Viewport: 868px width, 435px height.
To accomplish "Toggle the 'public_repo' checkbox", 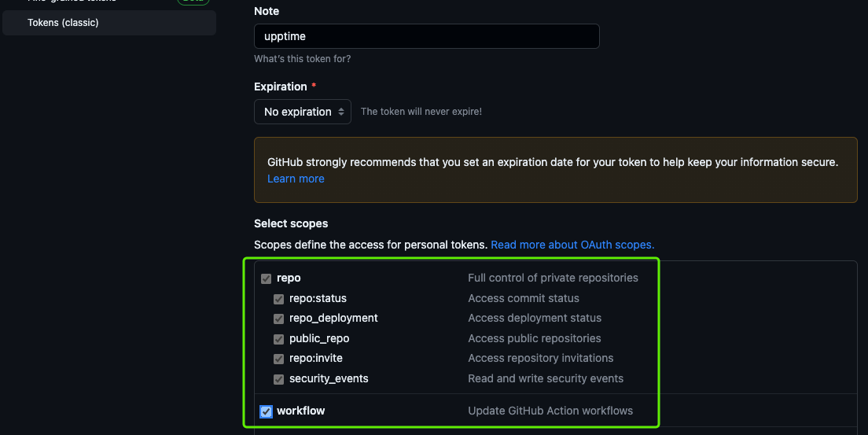I will (x=279, y=339).
